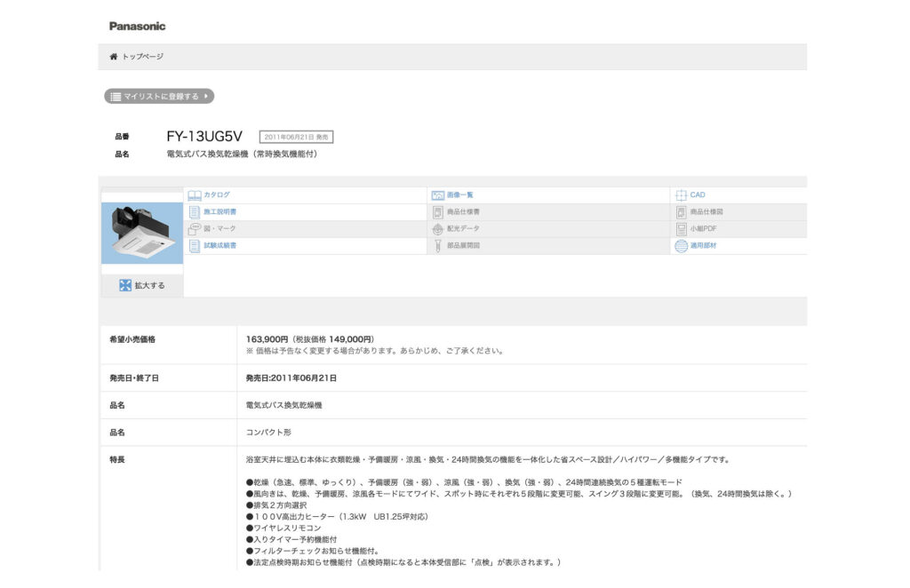Click the 小組PDF icon
910x588 pixels.
[681, 228]
